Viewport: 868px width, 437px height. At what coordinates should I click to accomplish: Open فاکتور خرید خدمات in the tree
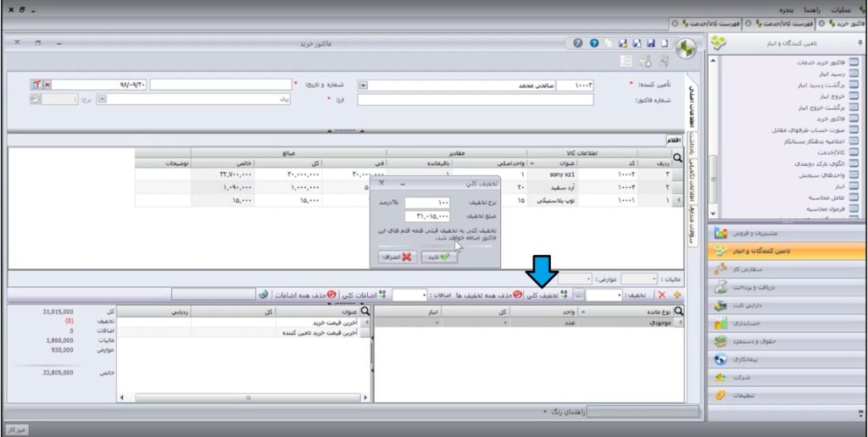pos(822,62)
